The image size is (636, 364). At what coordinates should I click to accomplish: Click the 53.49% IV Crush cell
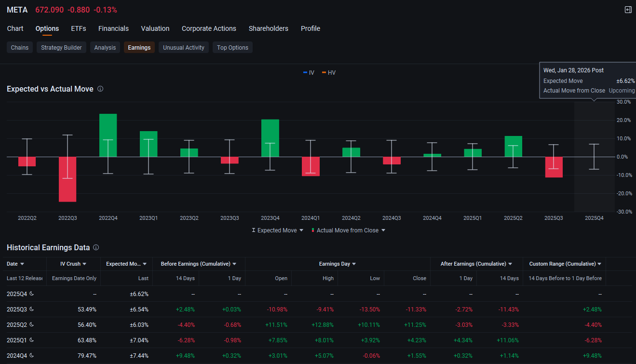(x=87, y=309)
